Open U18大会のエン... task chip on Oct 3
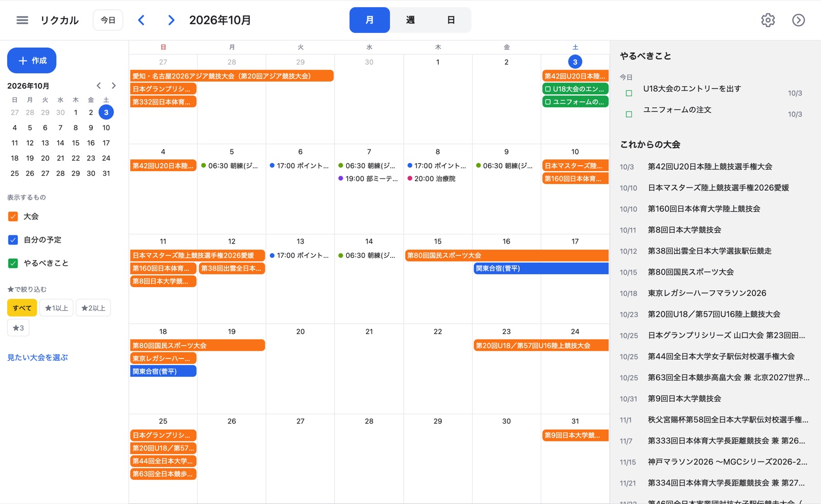 pos(575,89)
